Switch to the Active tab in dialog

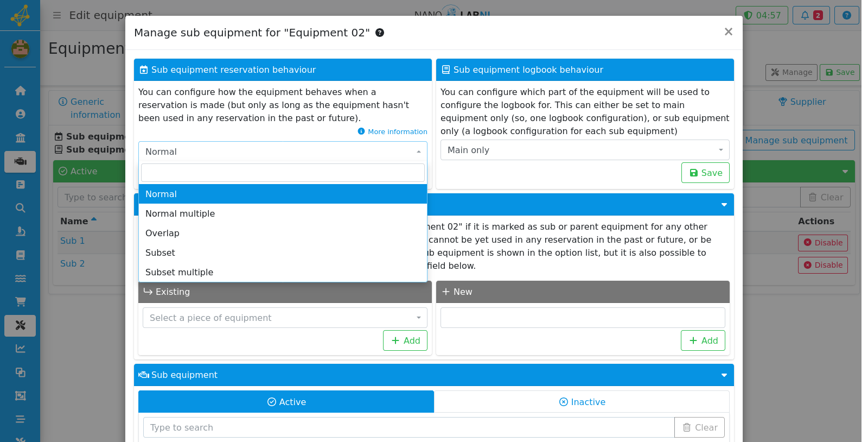[x=286, y=402]
